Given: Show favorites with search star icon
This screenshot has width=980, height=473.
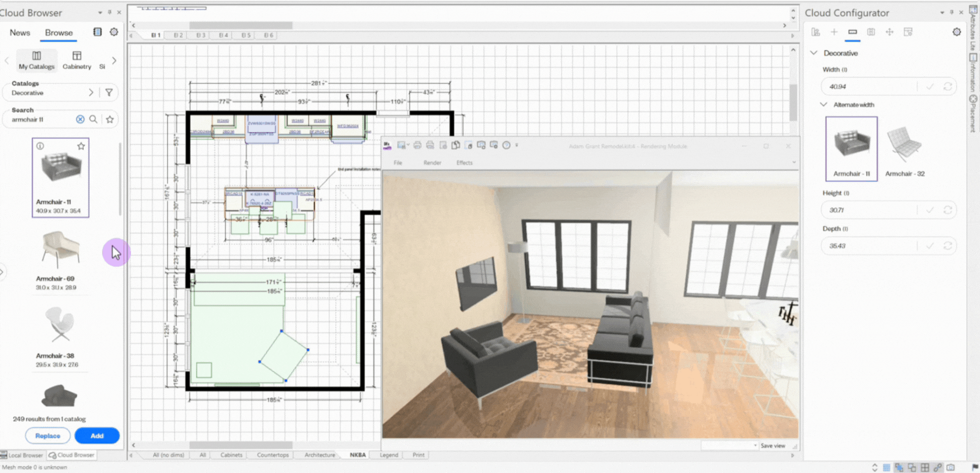Looking at the screenshot, I should click(110, 119).
